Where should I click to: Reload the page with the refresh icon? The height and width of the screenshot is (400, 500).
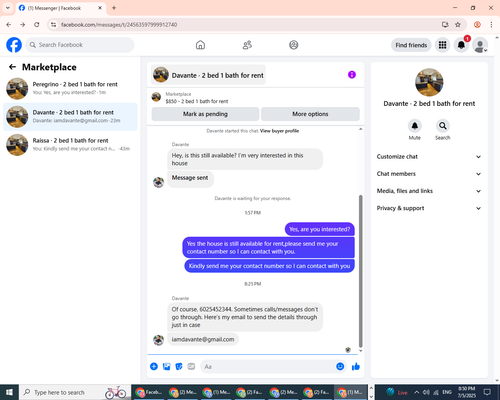pos(37,24)
